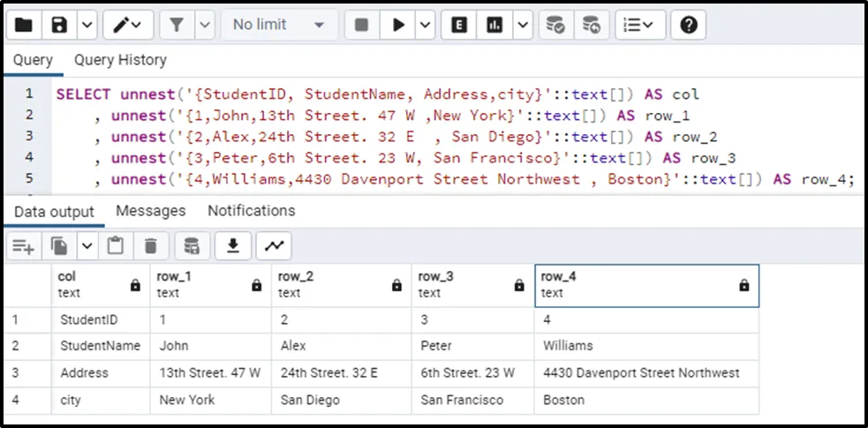This screenshot has height=428, width=868.
Task: Click the Commit database icon
Action: tap(555, 26)
